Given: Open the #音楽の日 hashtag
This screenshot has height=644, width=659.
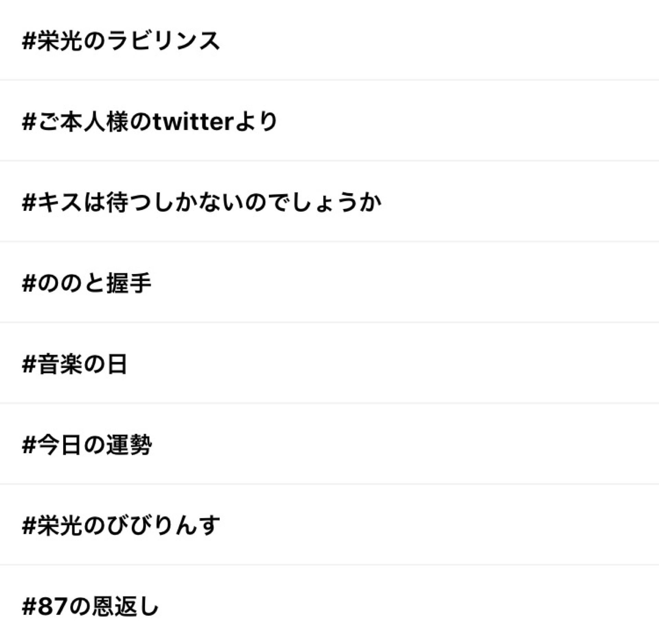Looking at the screenshot, I should 74,364.
